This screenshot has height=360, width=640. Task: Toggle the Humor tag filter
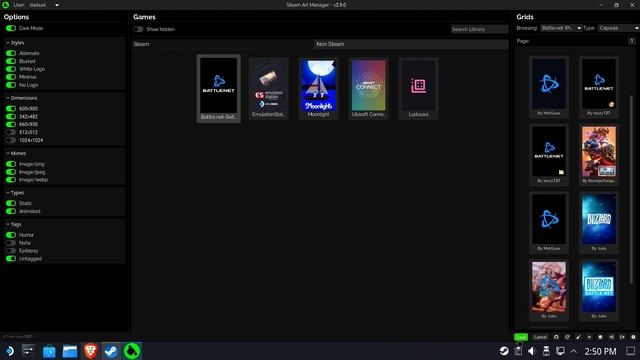(x=11, y=235)
